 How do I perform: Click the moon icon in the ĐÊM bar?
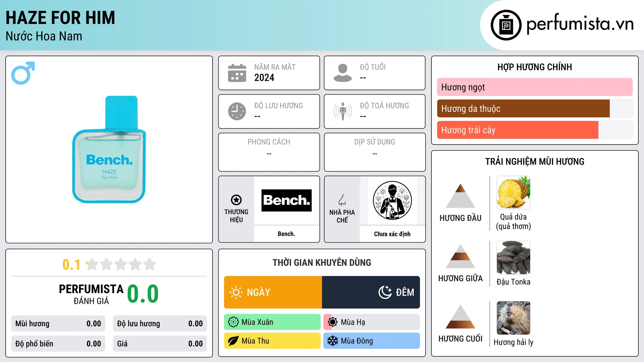(x=385, y=292)
